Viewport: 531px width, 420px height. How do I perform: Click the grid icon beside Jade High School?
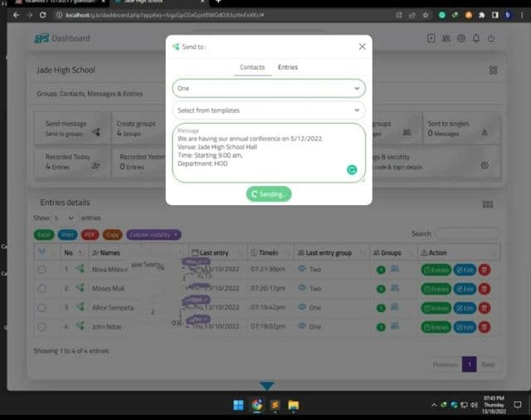coord(493,70)
